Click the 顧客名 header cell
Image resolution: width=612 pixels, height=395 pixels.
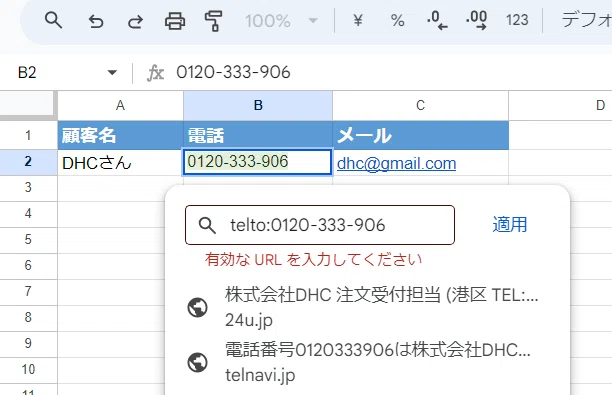pos(121,135)
